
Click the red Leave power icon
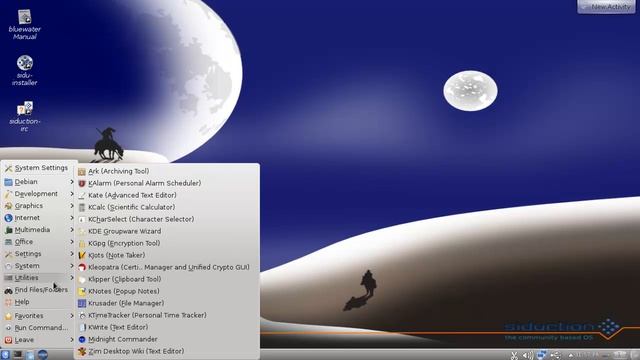pyautogui.click(x=8, y=340)
